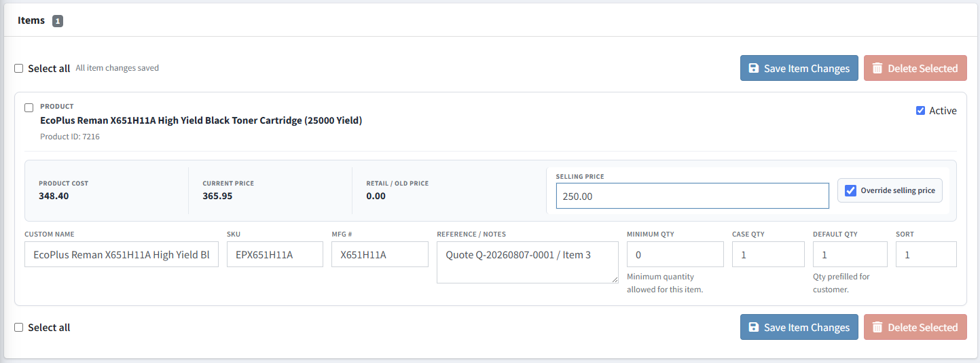980x363 pixels.
Task: Click the product title EcoPlus Reman X651H11A
Action: click(201, 120)
